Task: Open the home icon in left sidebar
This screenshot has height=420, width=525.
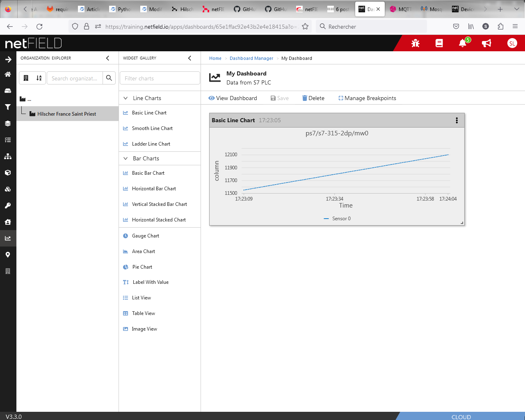Action: click(x=8, y=74)
